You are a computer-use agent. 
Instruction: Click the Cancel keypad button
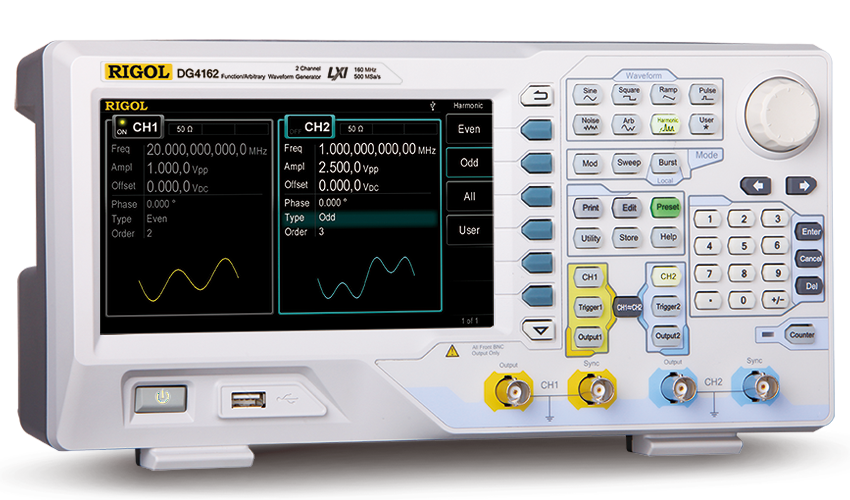tap(810, 259)
